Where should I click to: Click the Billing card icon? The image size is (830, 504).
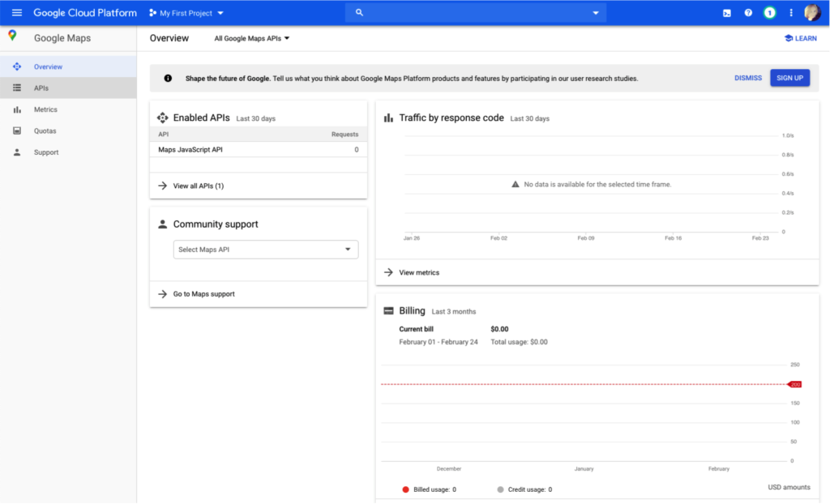388,311
